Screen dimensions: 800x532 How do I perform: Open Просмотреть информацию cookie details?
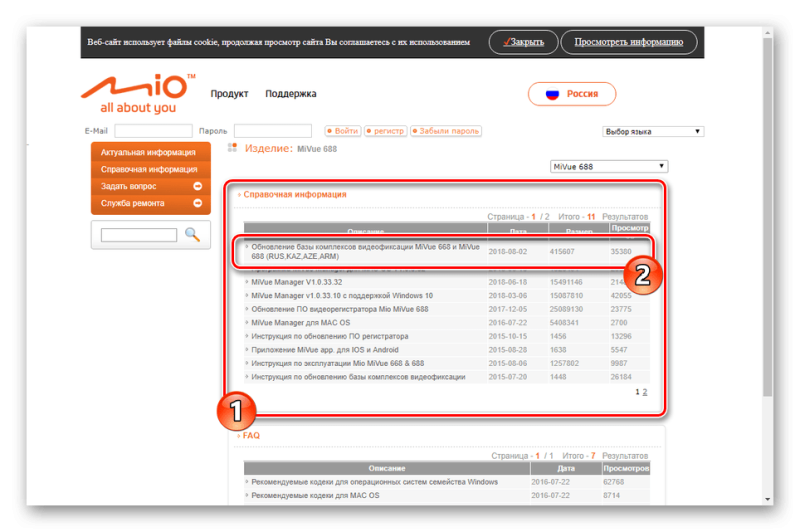[629, 42]
